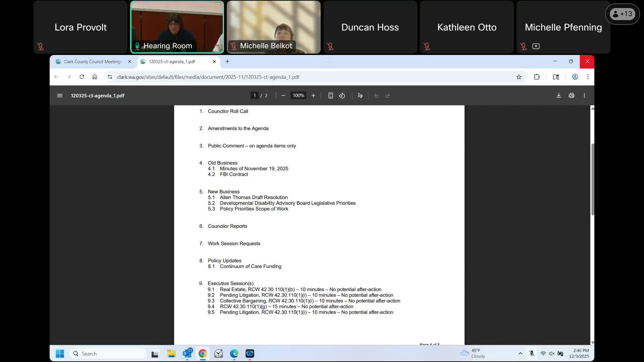Click the fit to page icon

click(330, 96)
